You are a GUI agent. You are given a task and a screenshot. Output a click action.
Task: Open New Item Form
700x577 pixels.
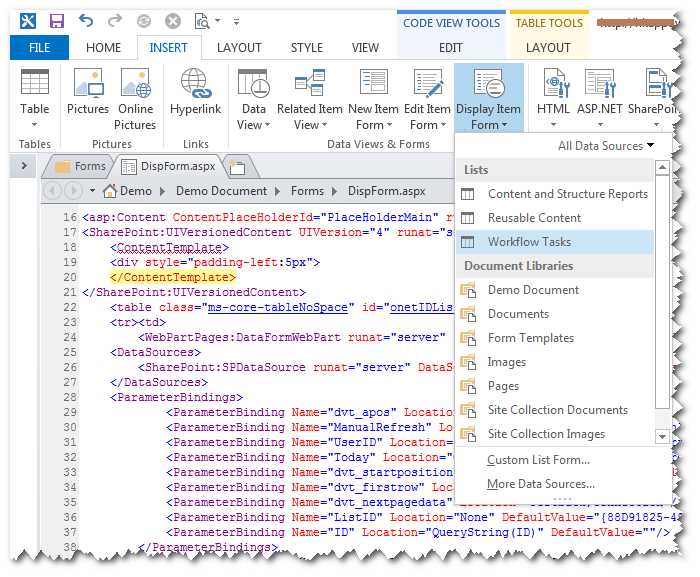[x=373, y=99]
